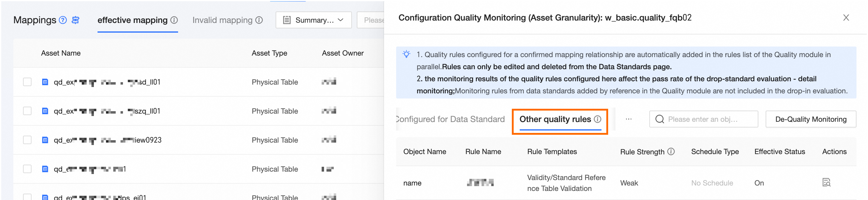Screen dimensions: 868x200
Task: Click the Asset Owner column header
Action: coord(342,53)
